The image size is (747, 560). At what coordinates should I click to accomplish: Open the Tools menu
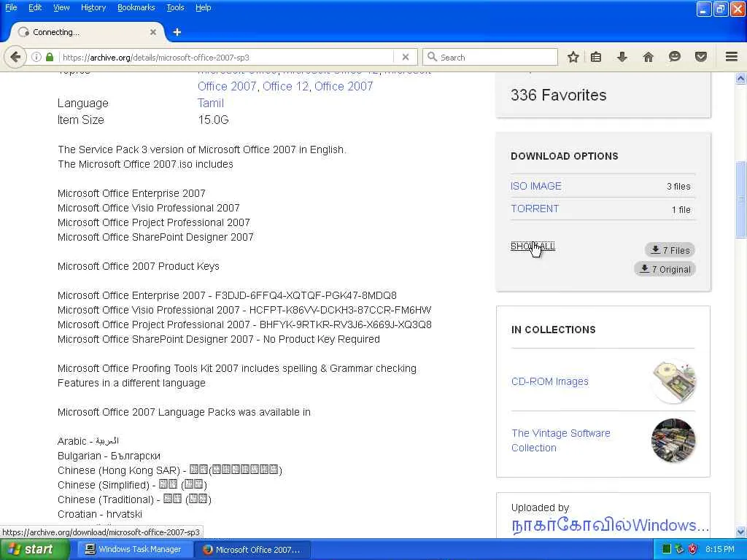pyautogui.click(x=175, y=7)
